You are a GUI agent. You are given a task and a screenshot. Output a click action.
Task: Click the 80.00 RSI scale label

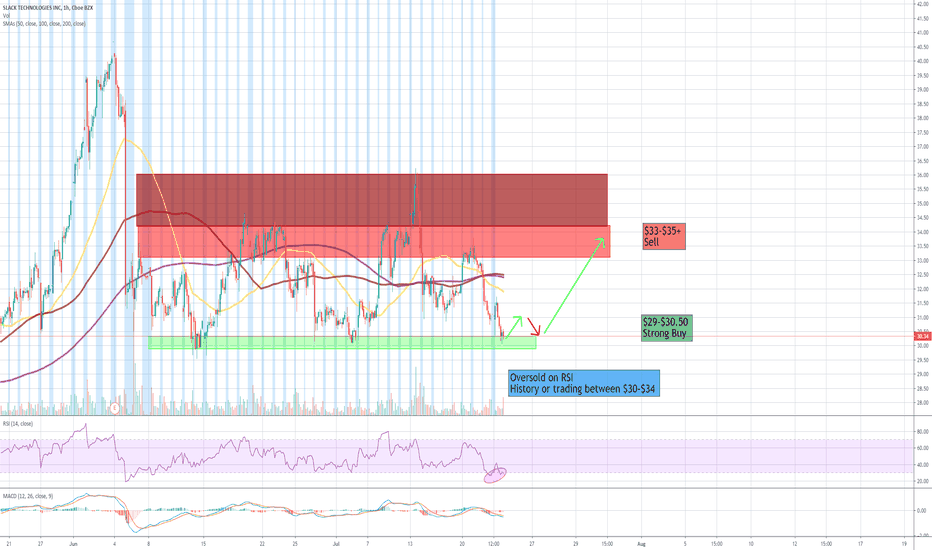922,432
